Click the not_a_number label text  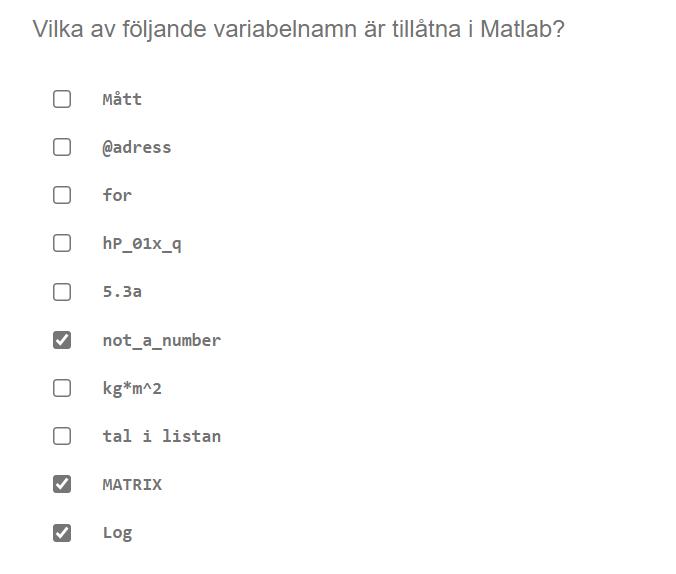161,340
